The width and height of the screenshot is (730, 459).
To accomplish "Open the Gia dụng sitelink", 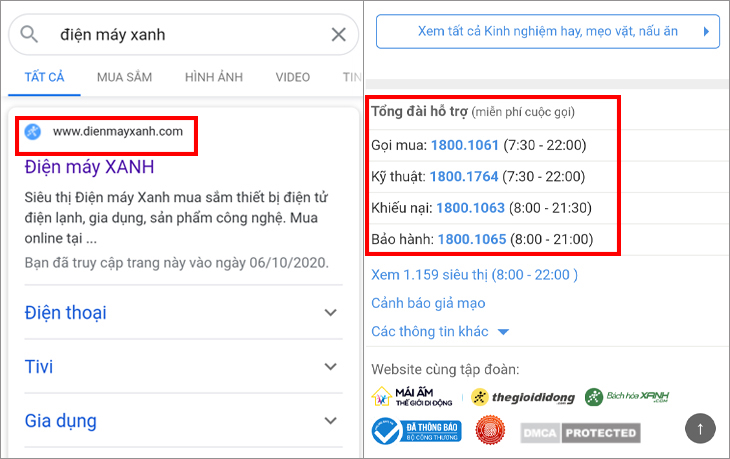I will coord(61,421).
